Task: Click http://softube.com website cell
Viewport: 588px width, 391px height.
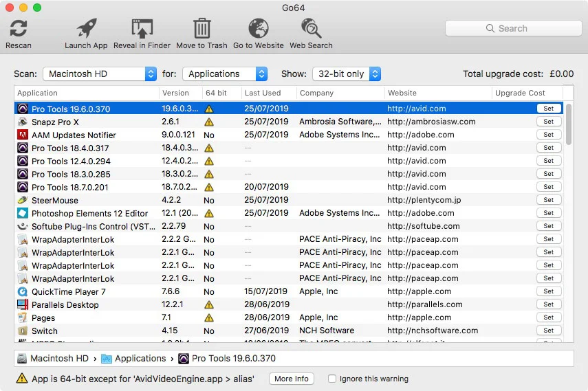Action: tap(424, 226)
